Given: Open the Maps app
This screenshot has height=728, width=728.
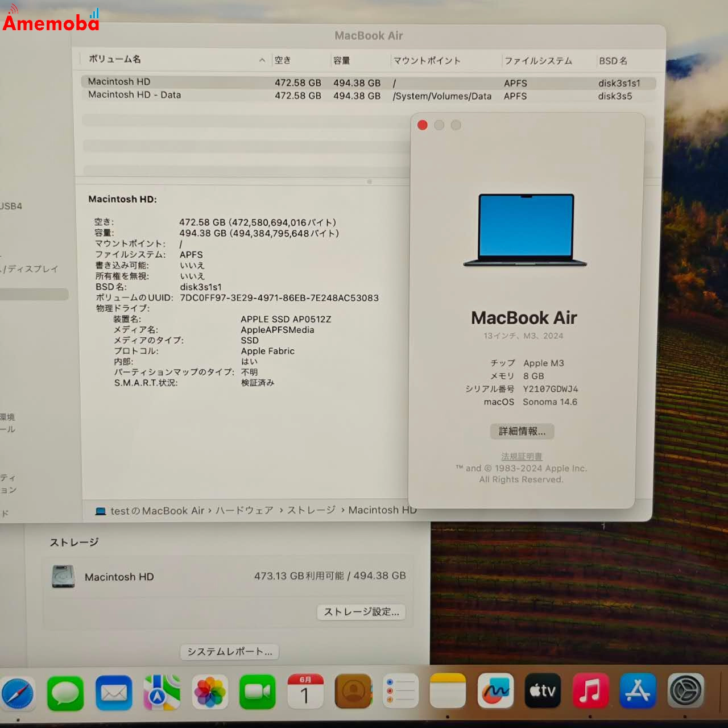Looking at the screenshot, I should [162, 693].
